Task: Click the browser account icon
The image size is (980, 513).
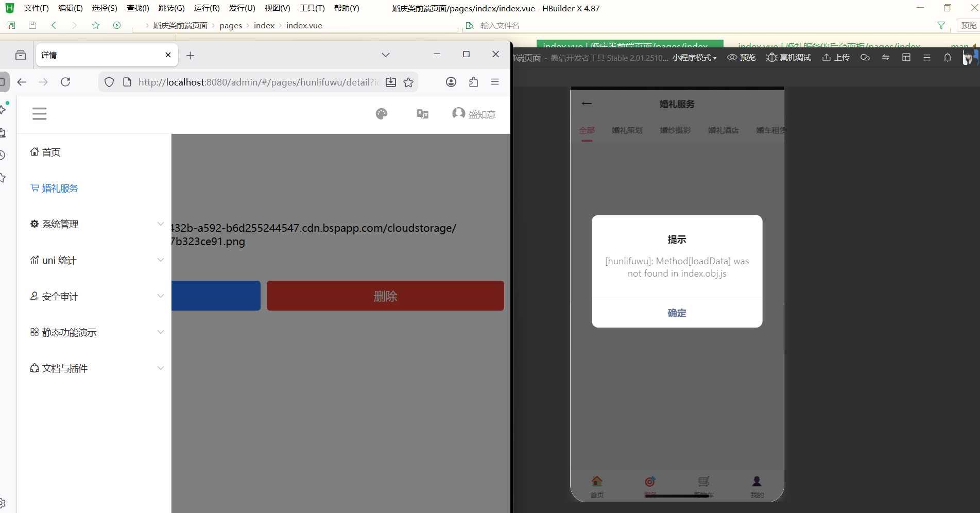Action: [x=451, y=82]
